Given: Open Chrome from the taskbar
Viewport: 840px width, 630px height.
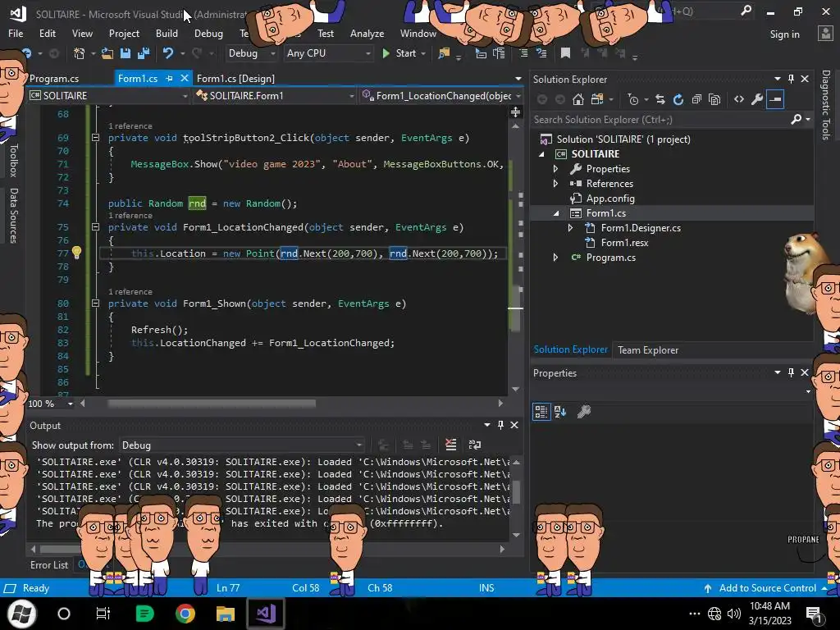Looking at the screenshot, I should tap(185, 614).
